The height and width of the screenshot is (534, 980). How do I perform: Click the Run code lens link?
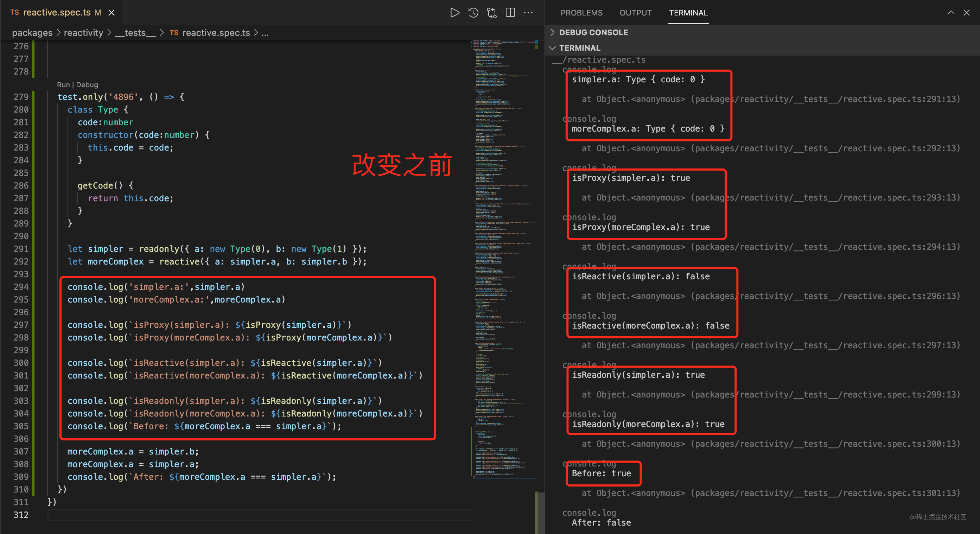[64, 85]
